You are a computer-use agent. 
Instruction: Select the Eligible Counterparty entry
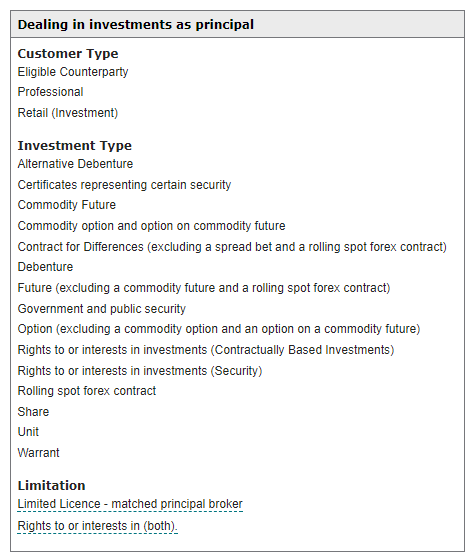[73, 72]
